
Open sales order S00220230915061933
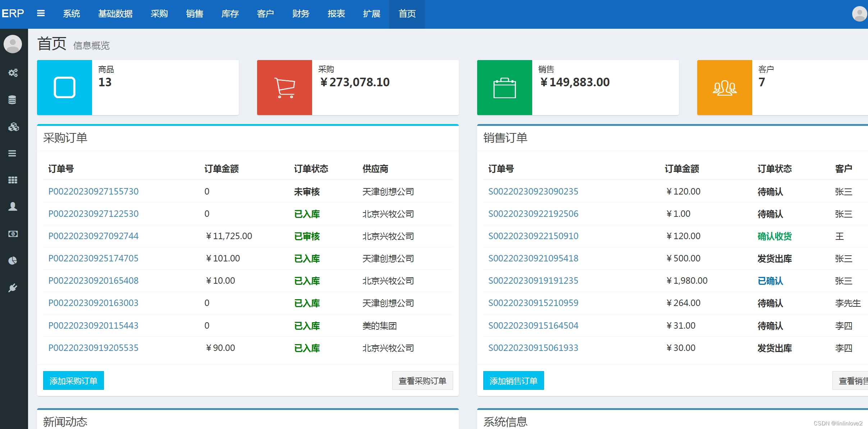coord(533,348)
